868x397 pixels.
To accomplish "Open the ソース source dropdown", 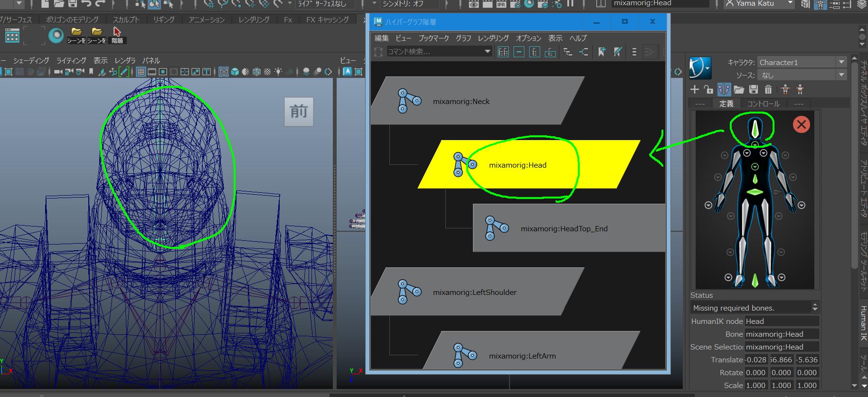I will (x=802, y=75).
